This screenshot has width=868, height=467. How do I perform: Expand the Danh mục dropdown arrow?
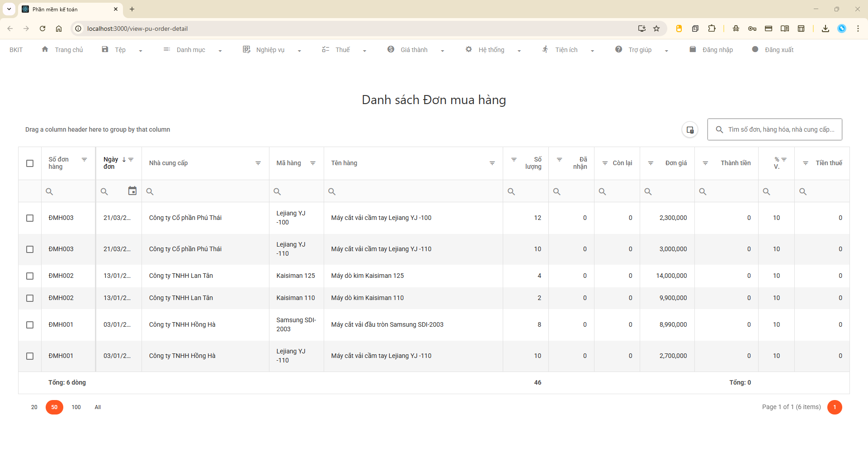coord(220,51)
